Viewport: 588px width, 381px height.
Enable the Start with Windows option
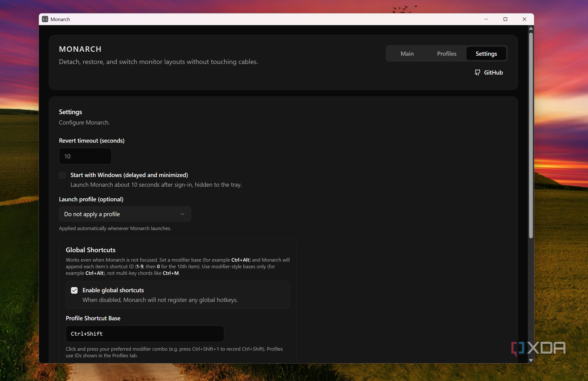pos(62,175)
